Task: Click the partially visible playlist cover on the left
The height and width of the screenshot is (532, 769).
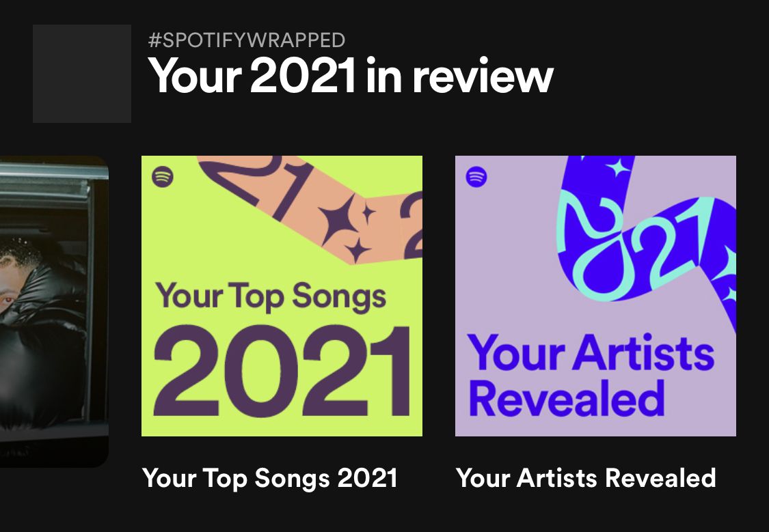Action: [55, 307]
